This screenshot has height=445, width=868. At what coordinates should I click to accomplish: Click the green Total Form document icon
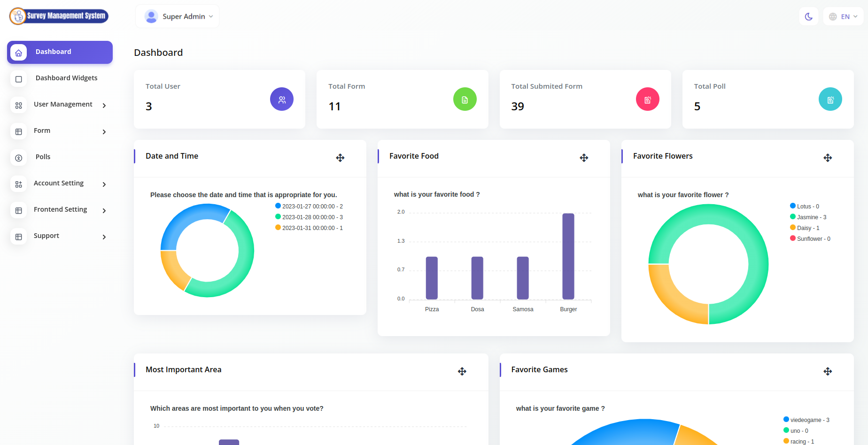(x=465, y=100)
